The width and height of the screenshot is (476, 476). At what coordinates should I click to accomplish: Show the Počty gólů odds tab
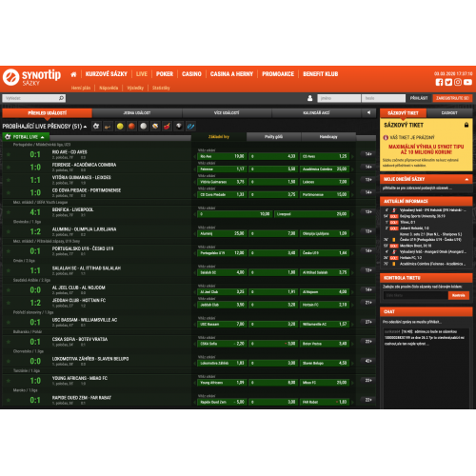[x=273, y=137]
